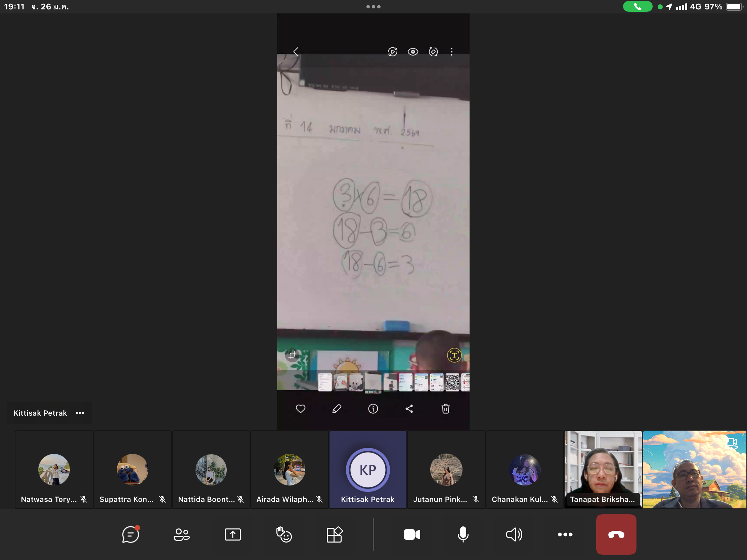Open raise hand and reactions

(284, 534)
